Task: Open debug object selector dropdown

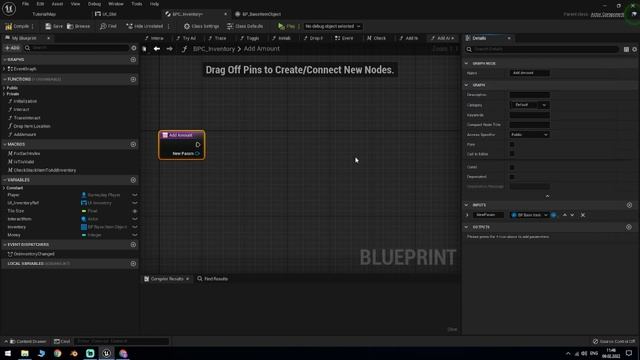Action: pos(332,26)
